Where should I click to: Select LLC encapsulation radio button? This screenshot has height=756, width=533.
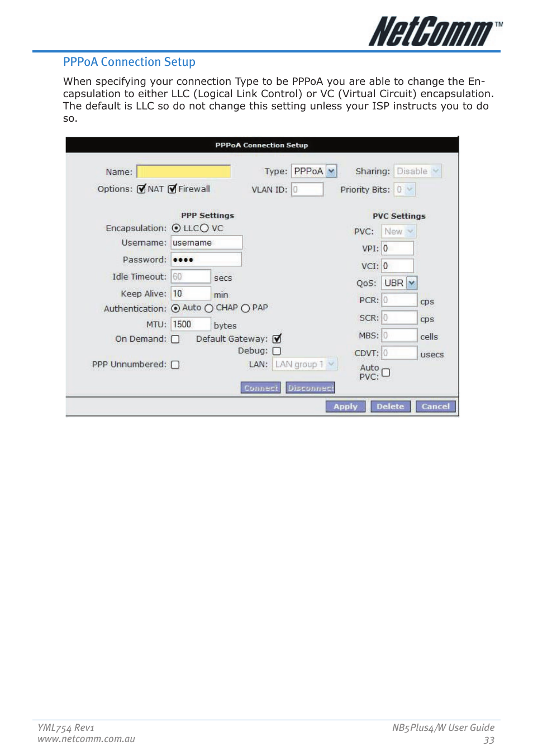coord(177,228)
